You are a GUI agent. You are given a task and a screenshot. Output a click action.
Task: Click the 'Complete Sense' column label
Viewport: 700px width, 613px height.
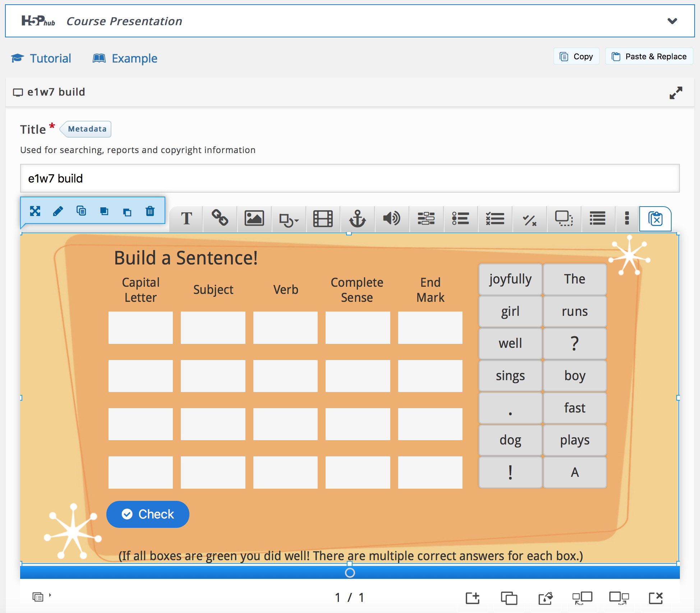click(357, 290)
